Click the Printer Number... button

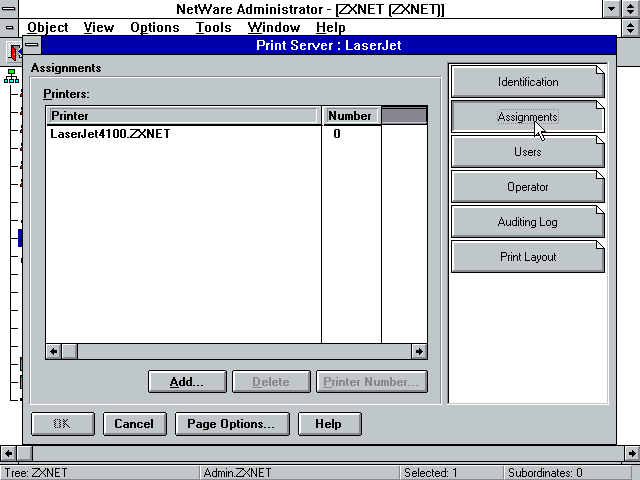pos(371,382)
